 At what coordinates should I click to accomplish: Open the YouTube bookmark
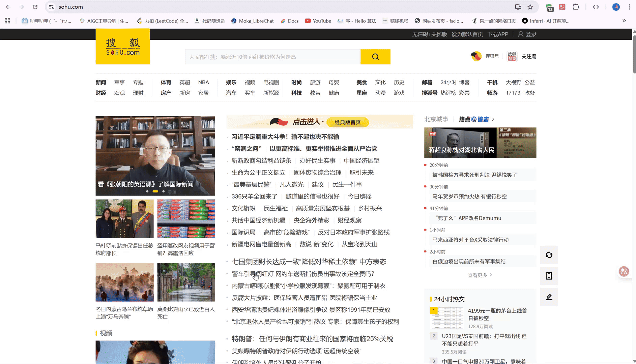(x=318, y=21)
